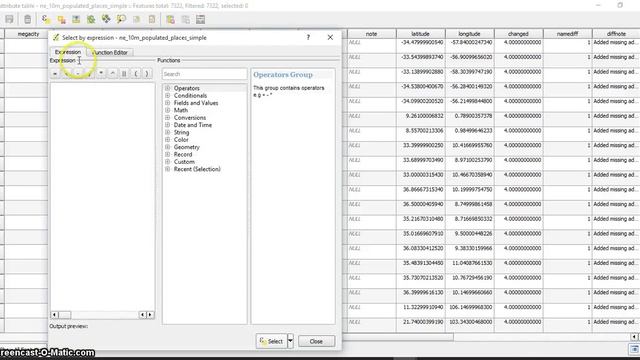Click Pan map to selected rows icon
This screenshot has width=640, height=360.
pyautogui.click(x=106, y=19)
